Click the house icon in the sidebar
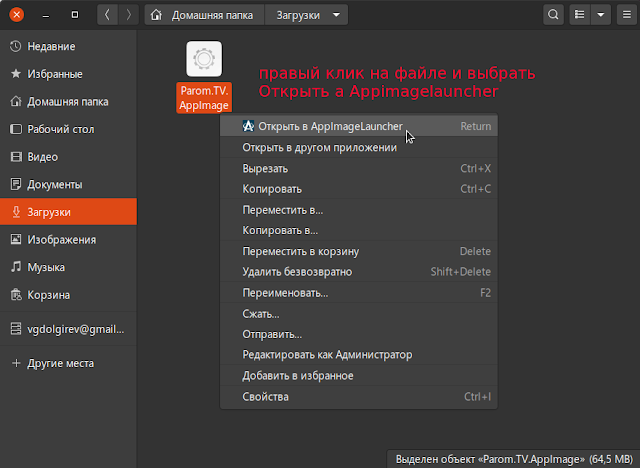This screenshot has height=468, width=640. 16,101
